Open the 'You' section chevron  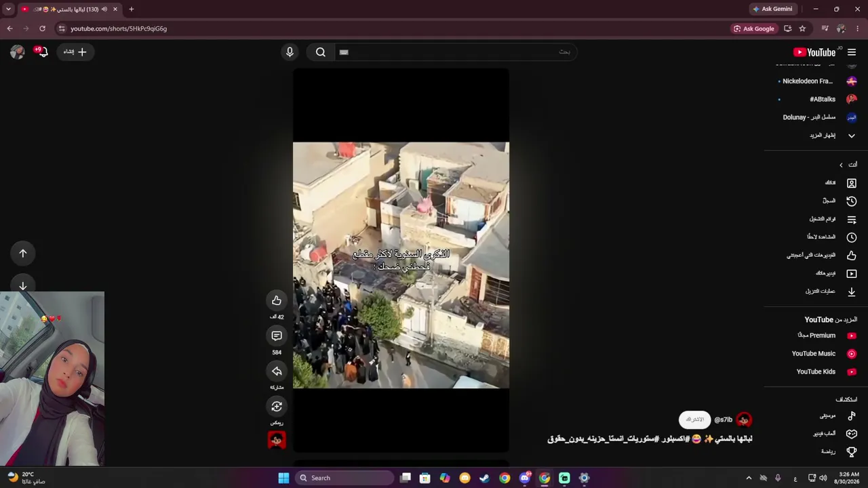(x=841, y=165)
